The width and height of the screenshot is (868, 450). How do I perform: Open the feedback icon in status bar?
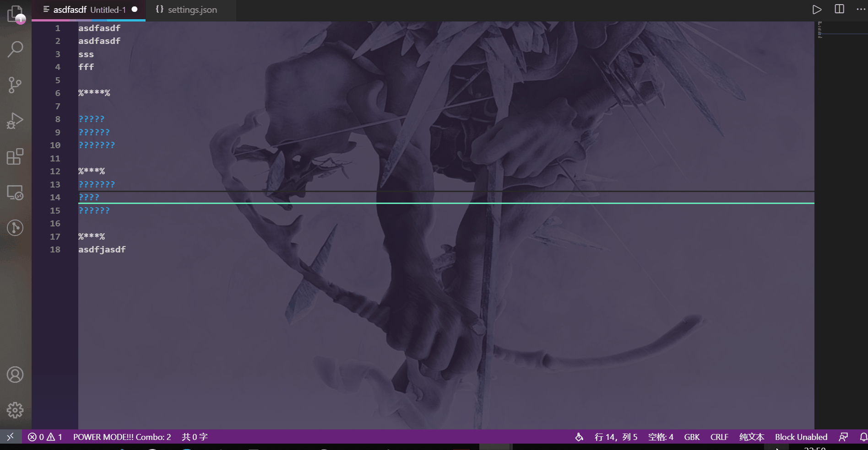pos(843,437)
